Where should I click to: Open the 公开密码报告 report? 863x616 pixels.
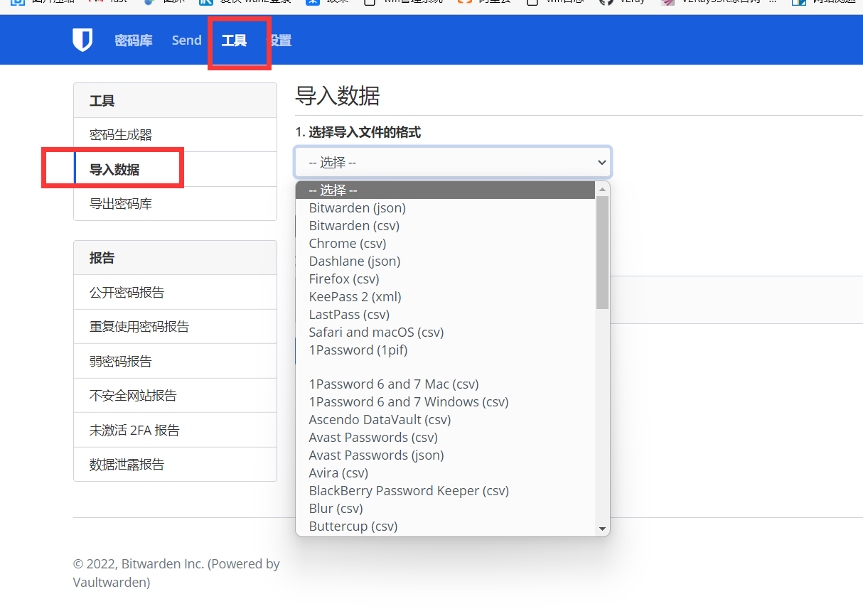click(175, 292)
